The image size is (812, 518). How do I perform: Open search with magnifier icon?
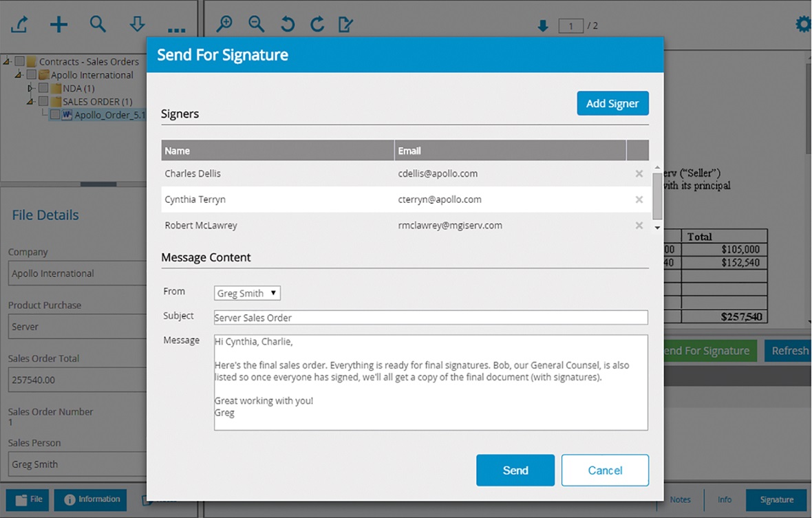[98, 24]
